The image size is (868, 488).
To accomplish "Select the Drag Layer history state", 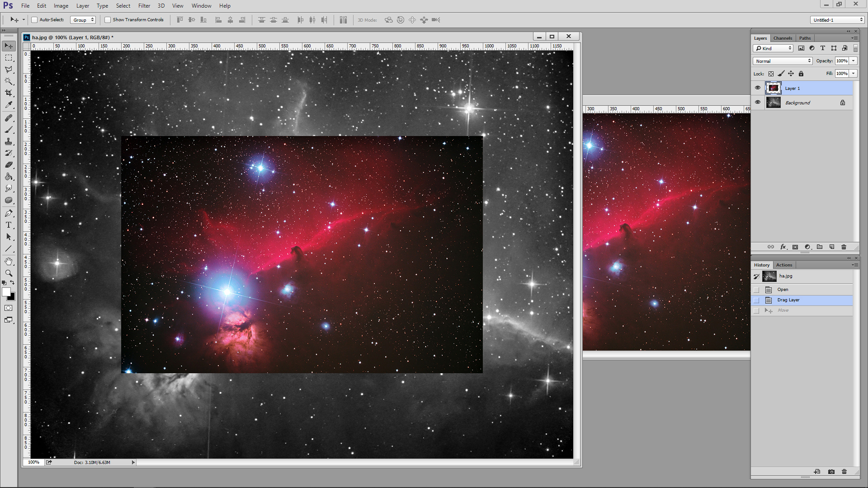I will [802, 300].
